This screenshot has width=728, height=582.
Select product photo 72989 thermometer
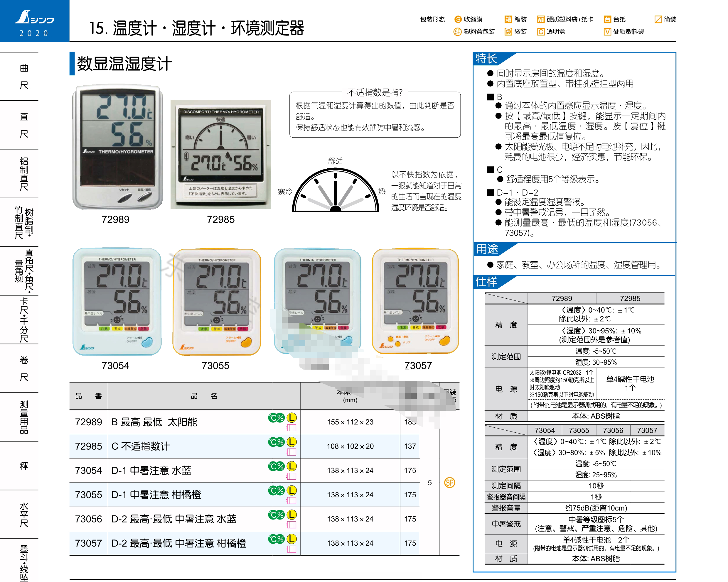[x=117, y=147]
